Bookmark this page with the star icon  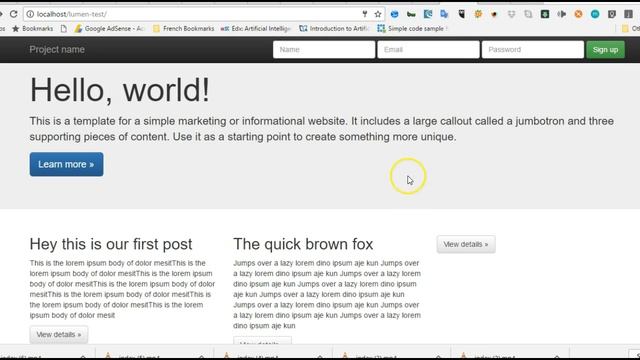click(x=378, y=14)
